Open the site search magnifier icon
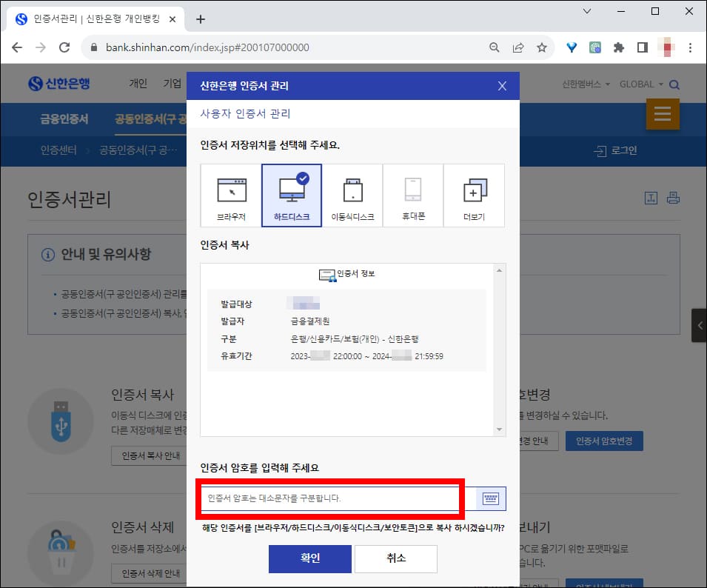 coord(674,84)
